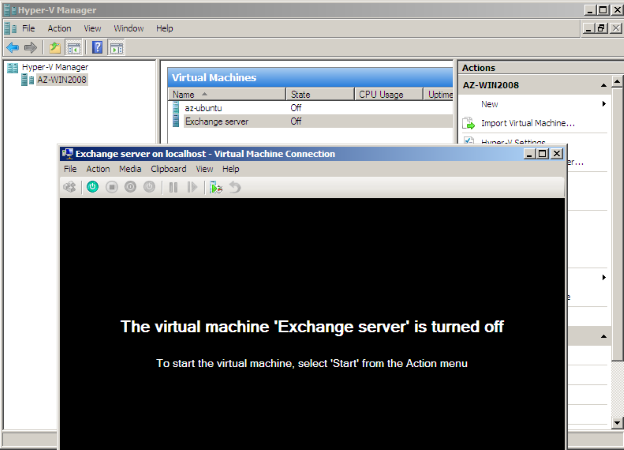Click the Hyper-V Settings icon in Actions pane
624x450 pixels.
click(x=469, y=140)
